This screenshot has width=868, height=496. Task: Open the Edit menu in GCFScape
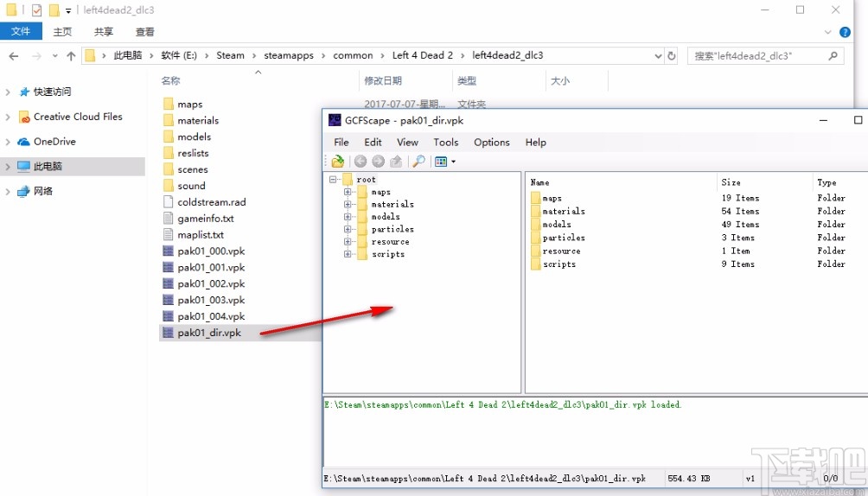(x=373, y=143)
